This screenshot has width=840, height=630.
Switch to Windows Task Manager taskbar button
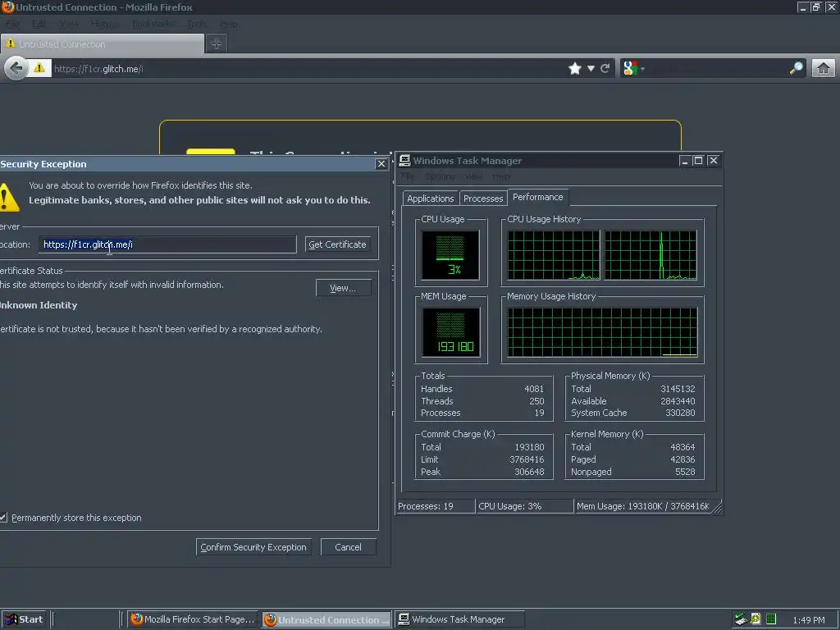point(459,619)
